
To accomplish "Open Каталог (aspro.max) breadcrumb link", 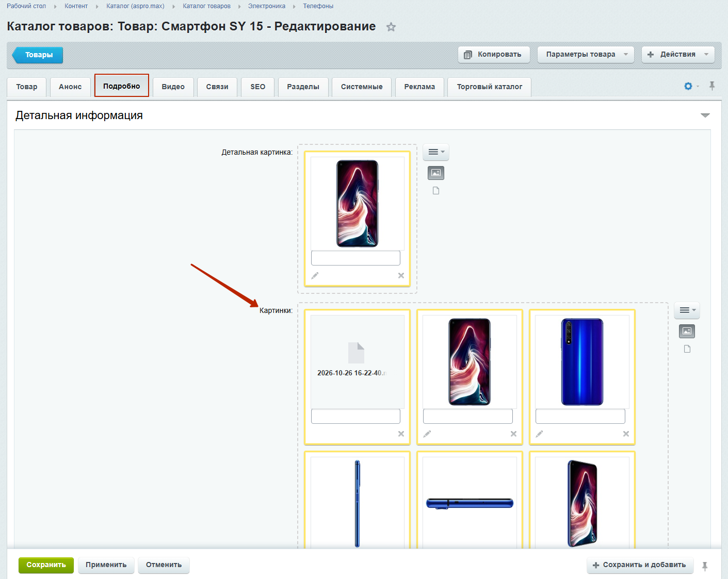I will coord(135,6).
